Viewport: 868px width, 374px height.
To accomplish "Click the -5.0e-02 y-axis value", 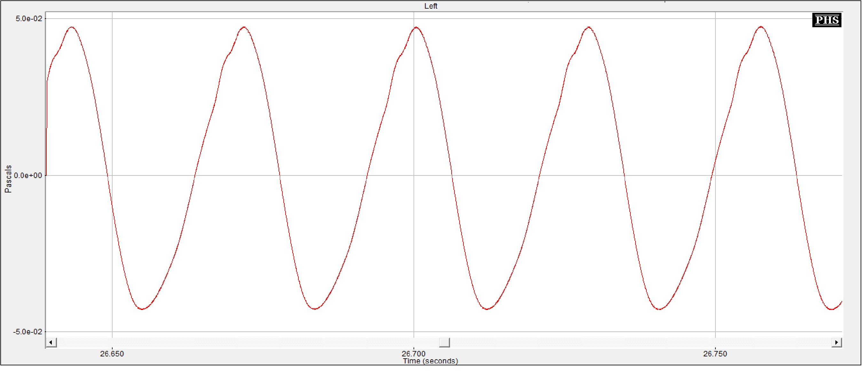I will [x=28, y=332].
